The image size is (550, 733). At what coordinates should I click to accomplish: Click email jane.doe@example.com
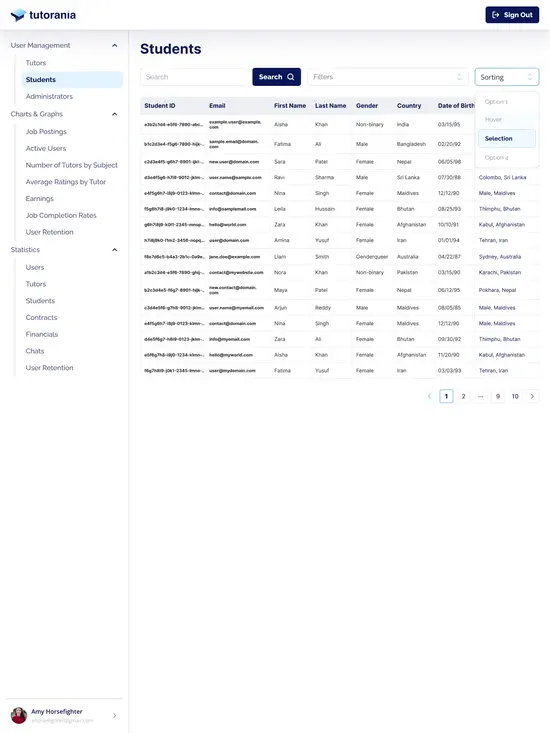[235, 257]
